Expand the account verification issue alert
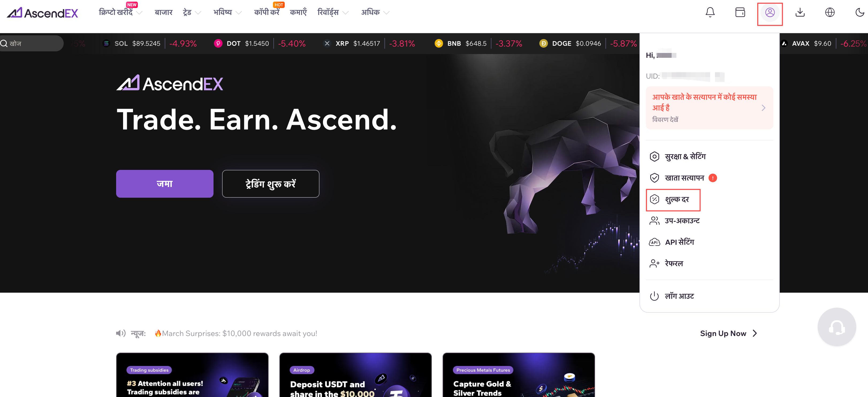 pyautogui.click(x=709, y=108)
